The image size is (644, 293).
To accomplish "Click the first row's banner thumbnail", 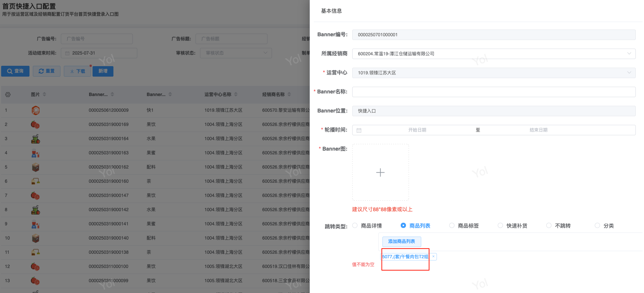I will pyautogui.click(x=35, y=110).
